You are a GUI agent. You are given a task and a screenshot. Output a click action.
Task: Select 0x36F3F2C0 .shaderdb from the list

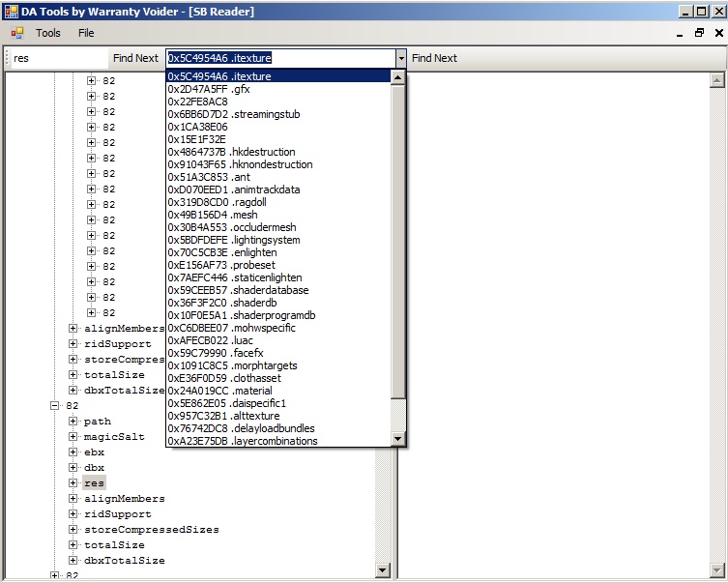216,303
